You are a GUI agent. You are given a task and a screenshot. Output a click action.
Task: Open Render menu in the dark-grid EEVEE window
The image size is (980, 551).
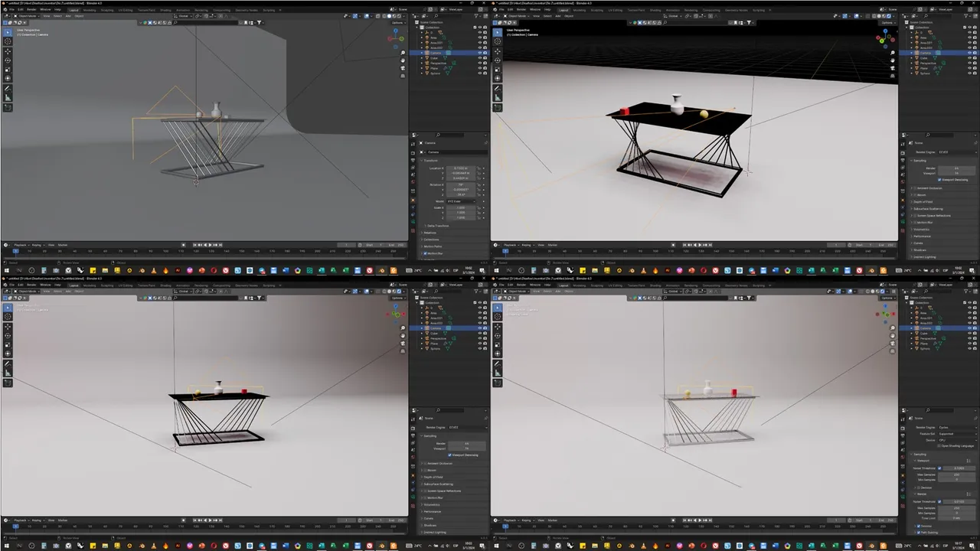point(521,9)
